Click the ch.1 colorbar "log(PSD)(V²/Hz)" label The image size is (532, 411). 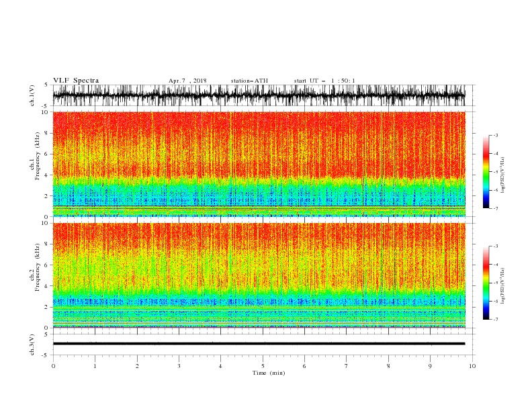(503, 175)
